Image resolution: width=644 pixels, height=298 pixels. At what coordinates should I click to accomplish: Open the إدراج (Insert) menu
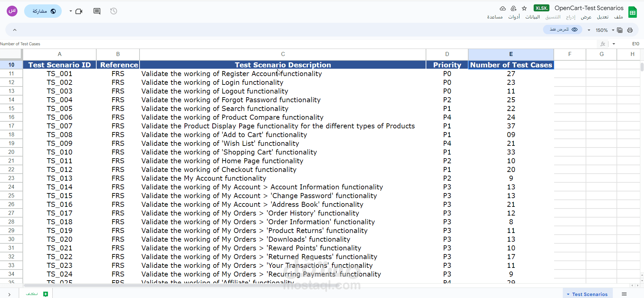point(571,17)
